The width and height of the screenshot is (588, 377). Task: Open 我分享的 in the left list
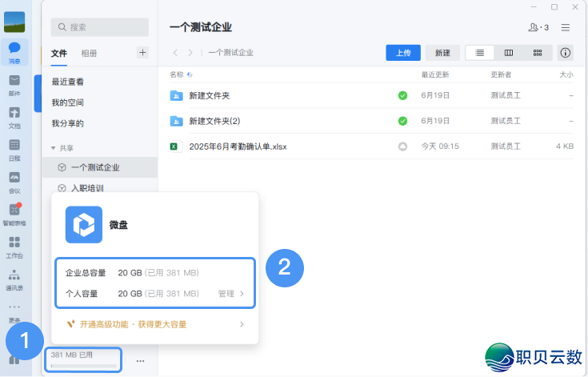click(67, 123)
